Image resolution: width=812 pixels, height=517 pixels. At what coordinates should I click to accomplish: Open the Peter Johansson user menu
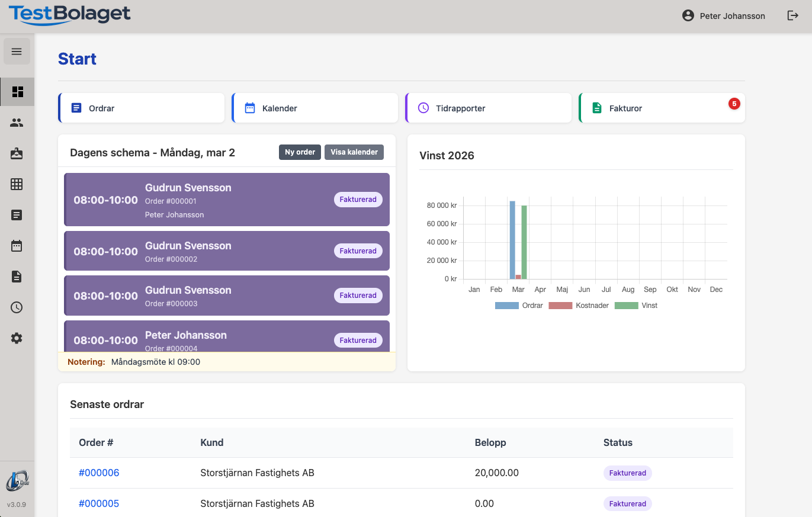click(x=724, y=16)
